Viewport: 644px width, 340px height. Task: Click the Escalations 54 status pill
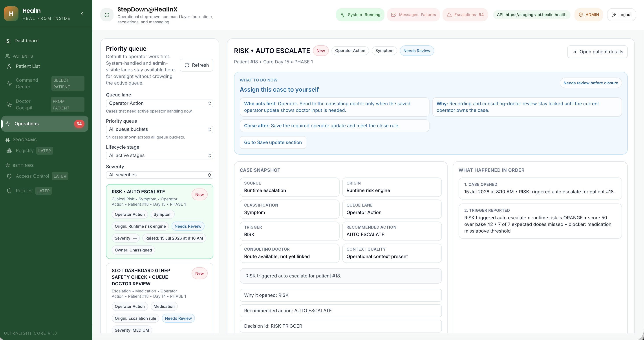pyautogui.click(x=465, y=15)
